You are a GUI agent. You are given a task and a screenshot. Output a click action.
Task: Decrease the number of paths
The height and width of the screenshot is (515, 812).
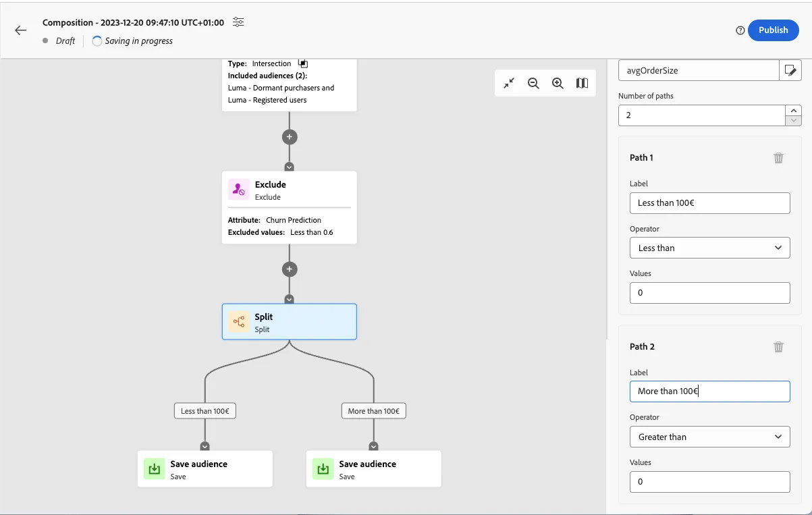[793, 120]
